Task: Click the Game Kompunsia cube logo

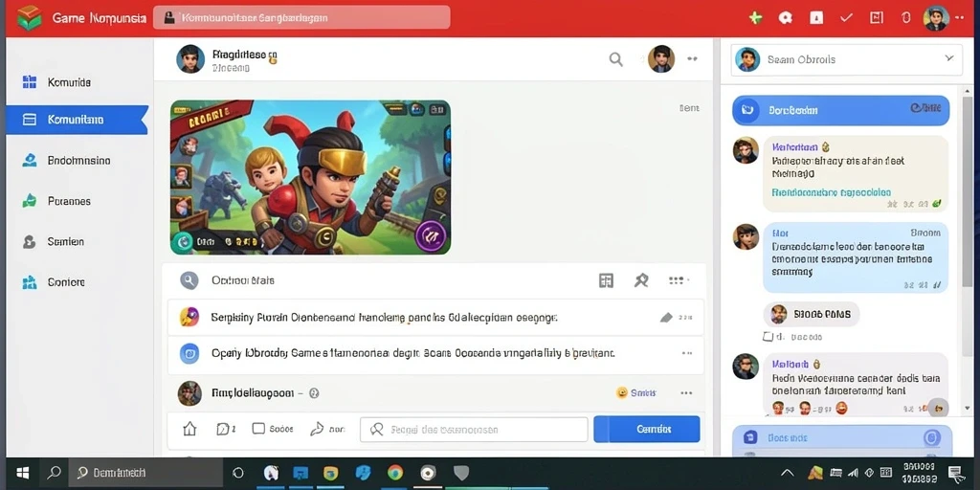Action: [29, 17]
